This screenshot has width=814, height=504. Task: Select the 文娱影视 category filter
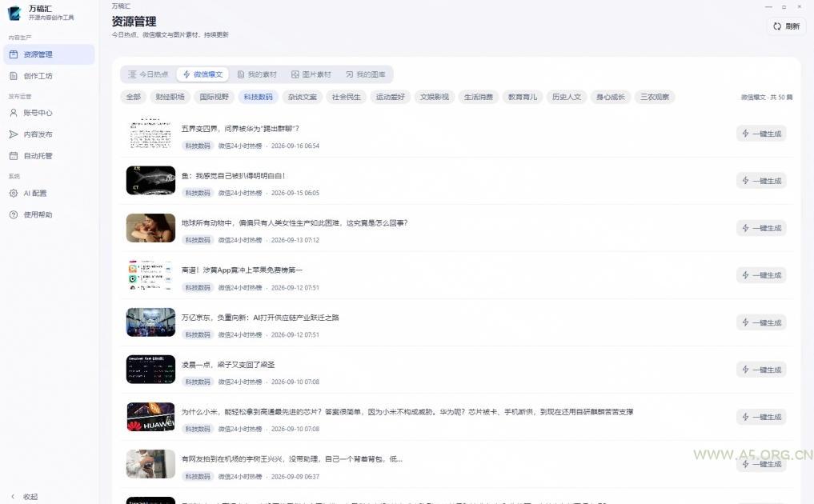(x=435, y=97)
